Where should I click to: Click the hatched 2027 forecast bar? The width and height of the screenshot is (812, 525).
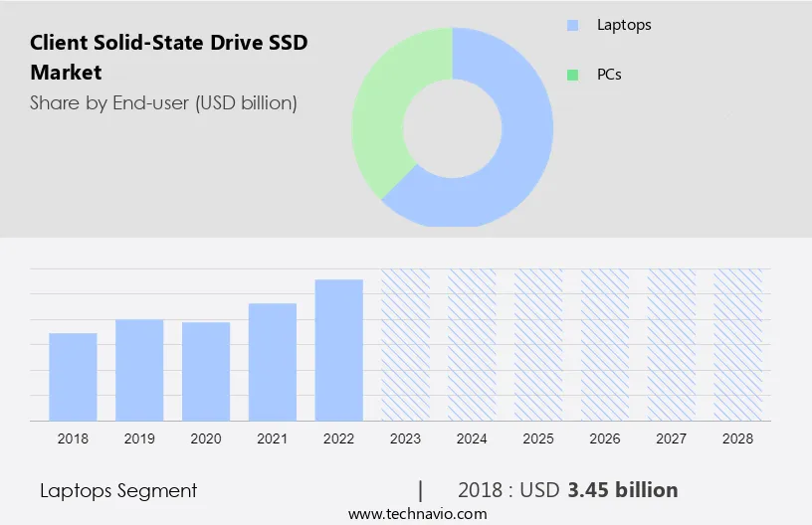pos(672,344)
